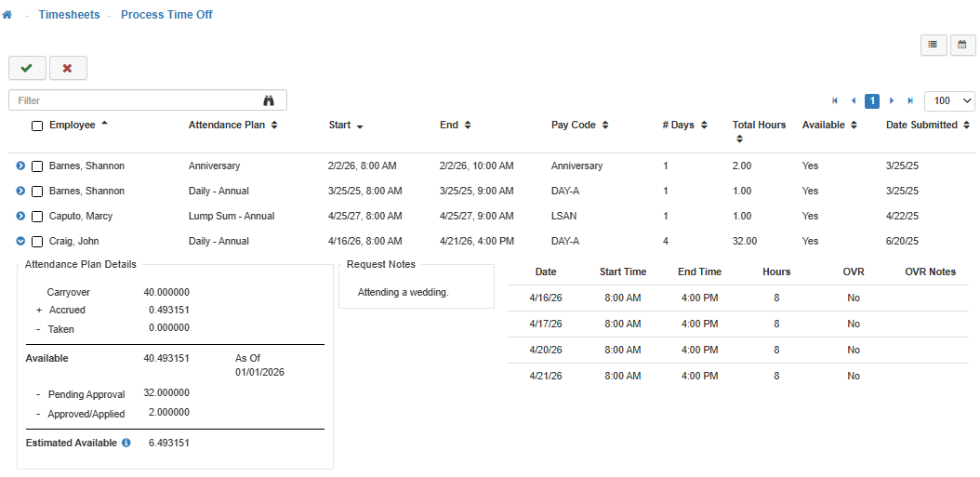Sort by the Date Submitted column
The width and height of the screenshot is (980, 477).
pyautogui.click(x=925, y=126)
